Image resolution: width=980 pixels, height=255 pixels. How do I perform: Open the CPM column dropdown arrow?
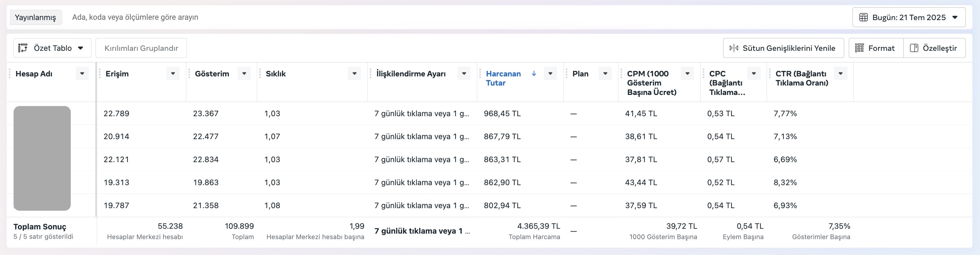[687, 73]
